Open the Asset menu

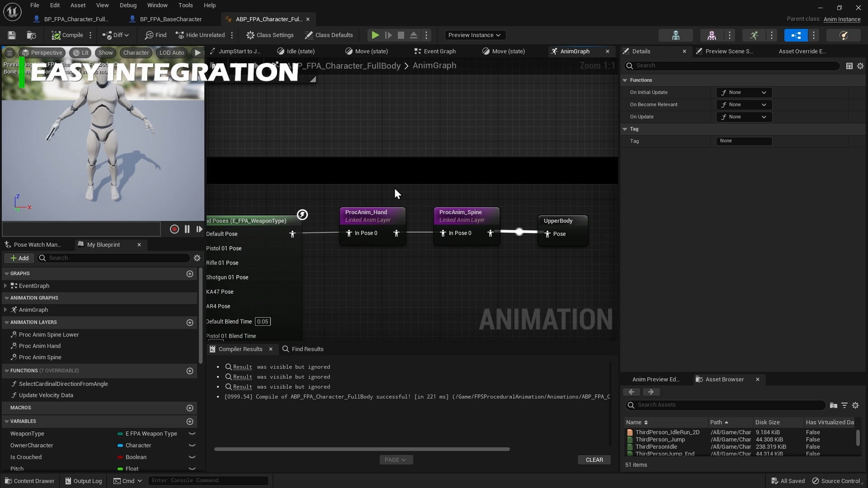point(78,5)
